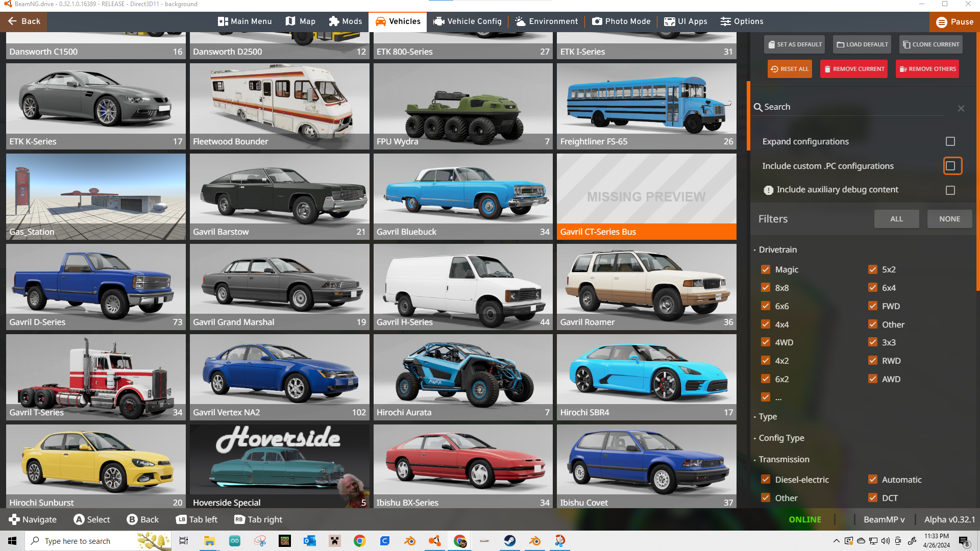The width and height of the screenshot is (980, 551).
Task: Open File Explorer from the taskbar
Action: point(209,541)
